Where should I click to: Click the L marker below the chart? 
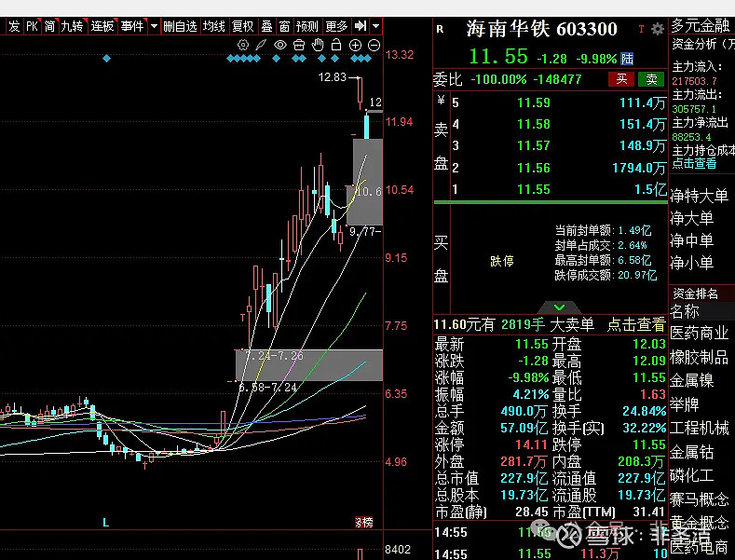[x=105, y=522]
